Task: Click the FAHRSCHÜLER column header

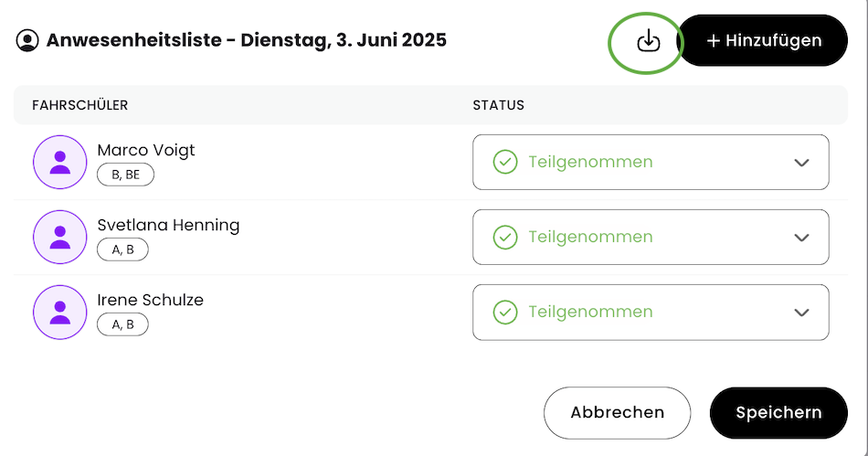Action: coord(80,105)
